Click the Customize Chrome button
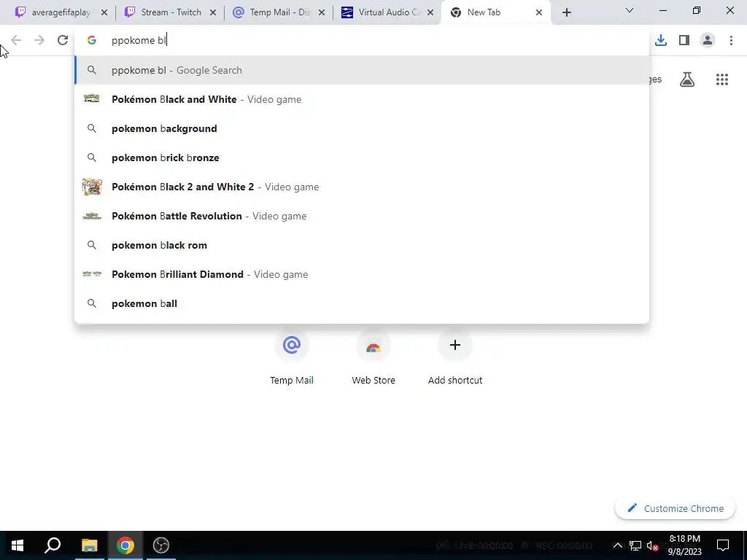 click(675, 508)
